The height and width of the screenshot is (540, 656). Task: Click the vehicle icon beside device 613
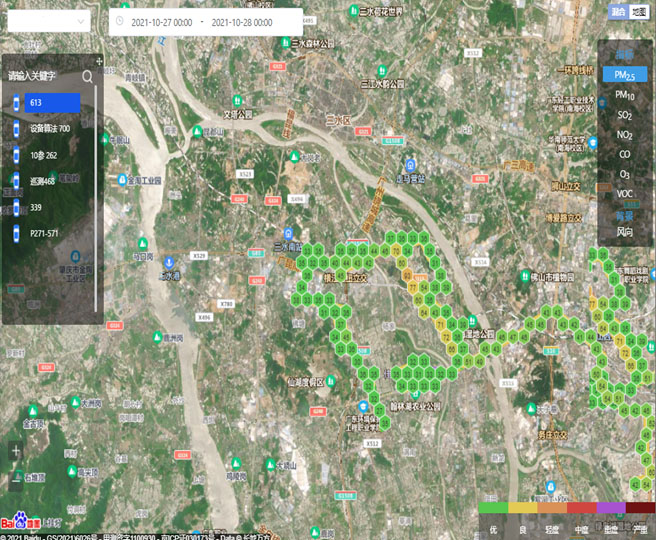point(17,103)
